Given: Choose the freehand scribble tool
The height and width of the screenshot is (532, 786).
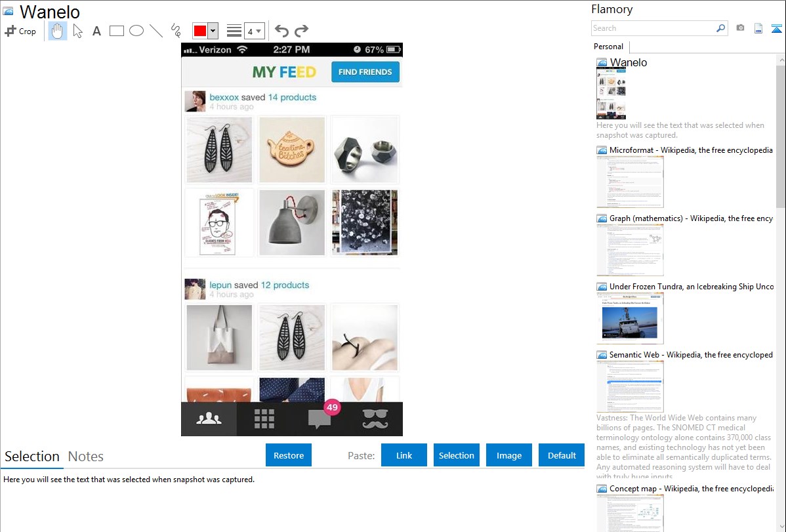Looking at the screenshot, I should coord(176,31).
